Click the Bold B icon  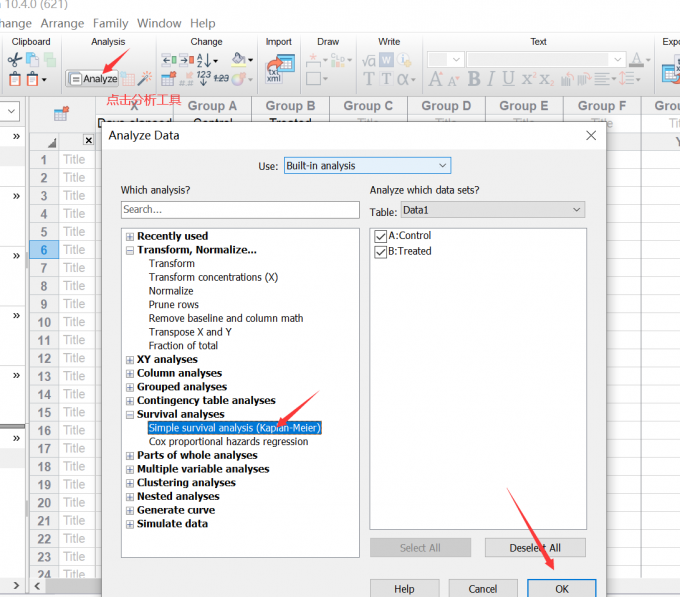click(x=474, y=79)
